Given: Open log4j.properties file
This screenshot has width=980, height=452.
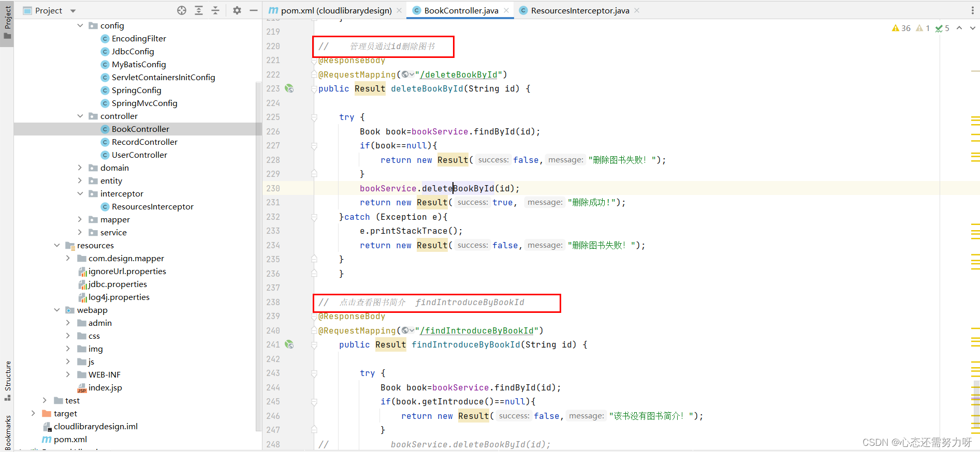Looking at the screenshot, I should pos(119,297).
